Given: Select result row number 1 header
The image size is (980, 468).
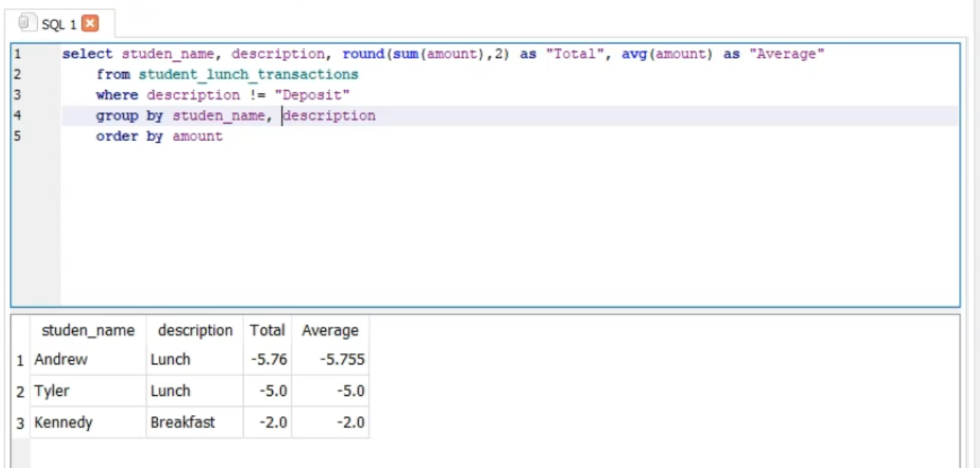Looking at the screenshot, I should pyautogui.click(x=20, y=360).
